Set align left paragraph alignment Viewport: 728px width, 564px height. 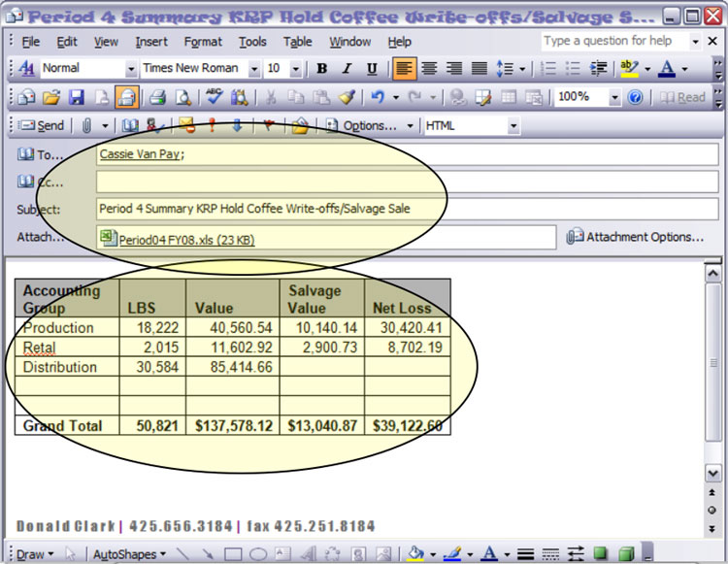[x=404, y=69]
